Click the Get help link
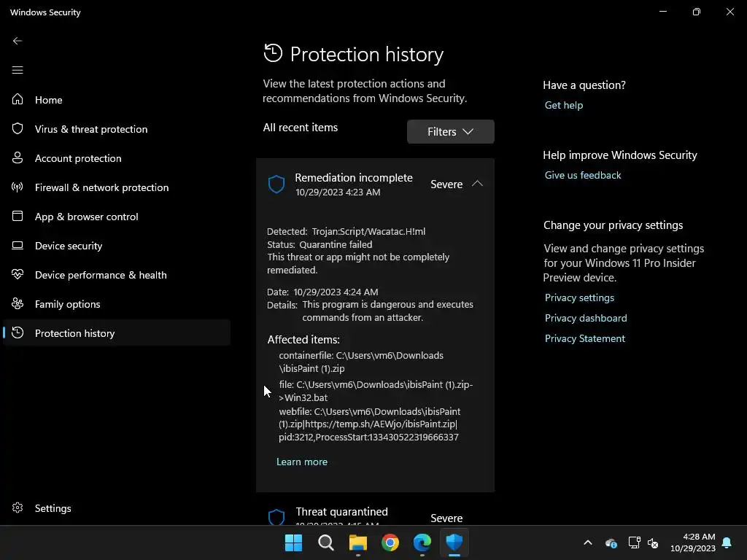Viewport: 747px width, 560px height. (x=564, y=105)
